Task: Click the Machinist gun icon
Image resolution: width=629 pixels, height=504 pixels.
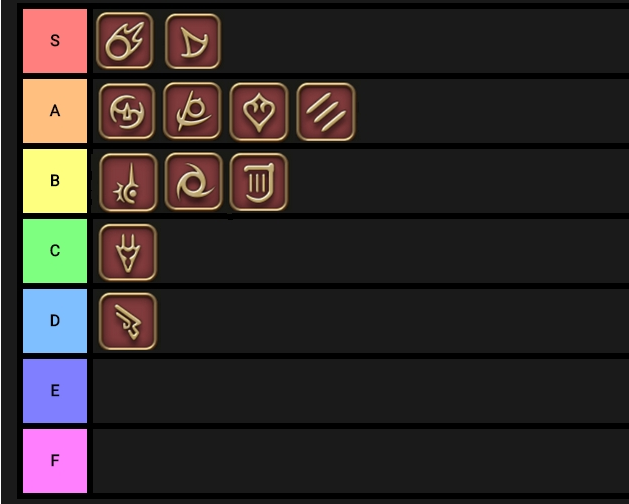Action: coord(128,321)
